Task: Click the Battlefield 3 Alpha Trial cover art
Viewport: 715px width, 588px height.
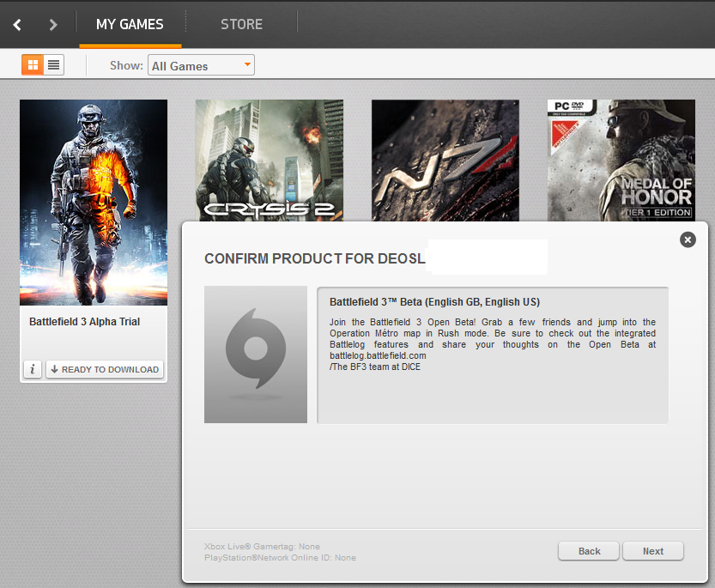Action: pos(94,202)
